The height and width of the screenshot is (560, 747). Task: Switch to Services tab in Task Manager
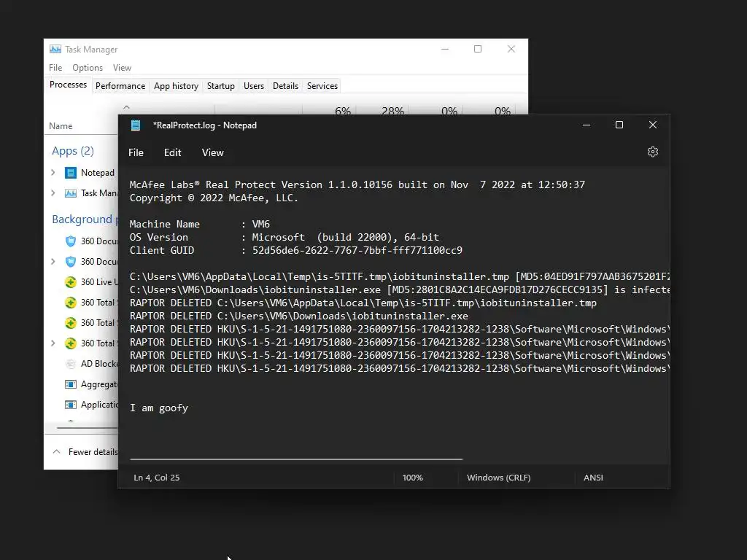click(x=322, y=86)
